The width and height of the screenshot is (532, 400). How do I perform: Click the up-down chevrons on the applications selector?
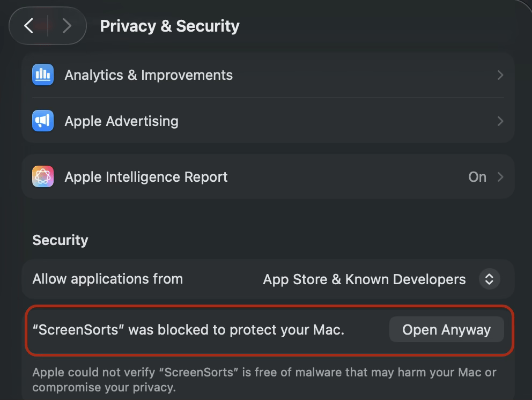click(489, 279)
